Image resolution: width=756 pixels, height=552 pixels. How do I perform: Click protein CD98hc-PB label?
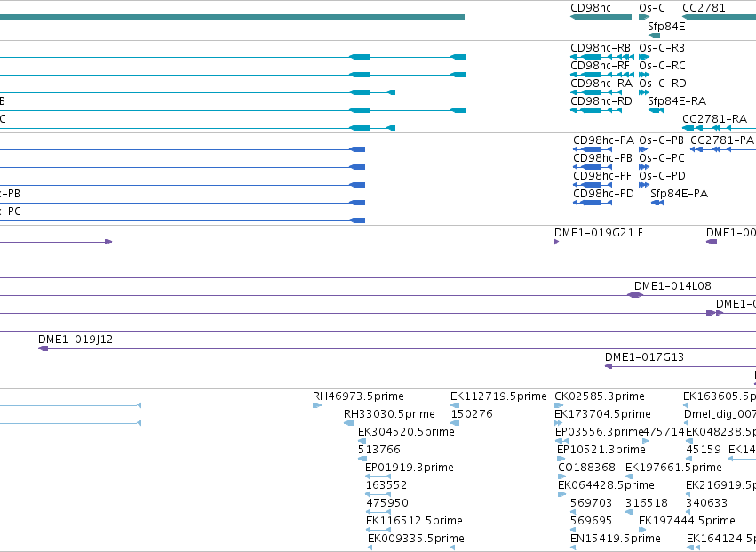tap(602, 158)
